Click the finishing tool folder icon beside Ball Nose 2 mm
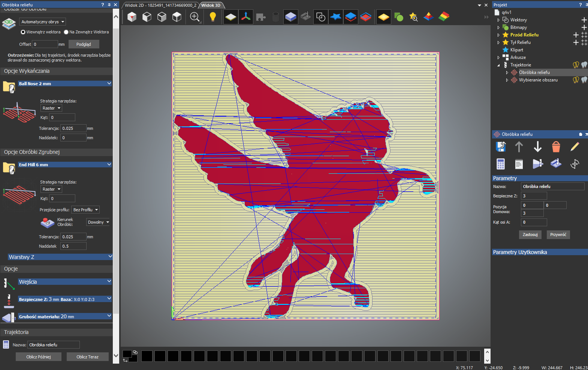The height and width of the screenshot is (370, 588). pos(9,87)
